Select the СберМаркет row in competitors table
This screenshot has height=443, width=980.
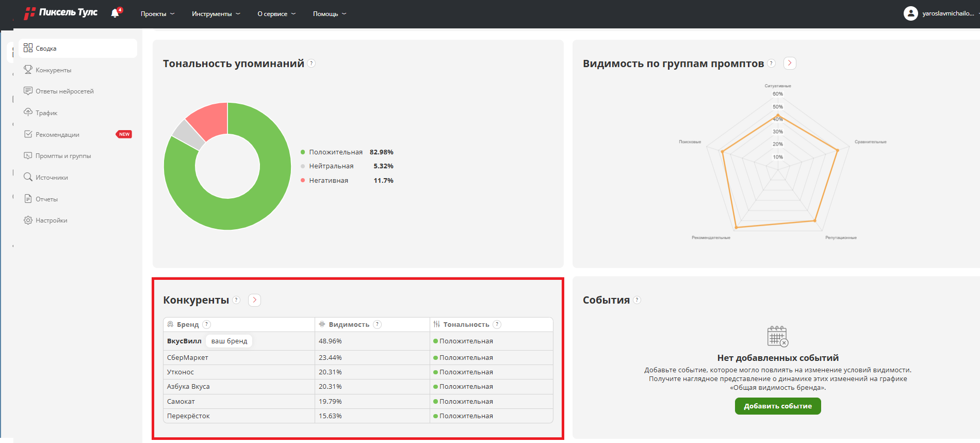[188, 358]
